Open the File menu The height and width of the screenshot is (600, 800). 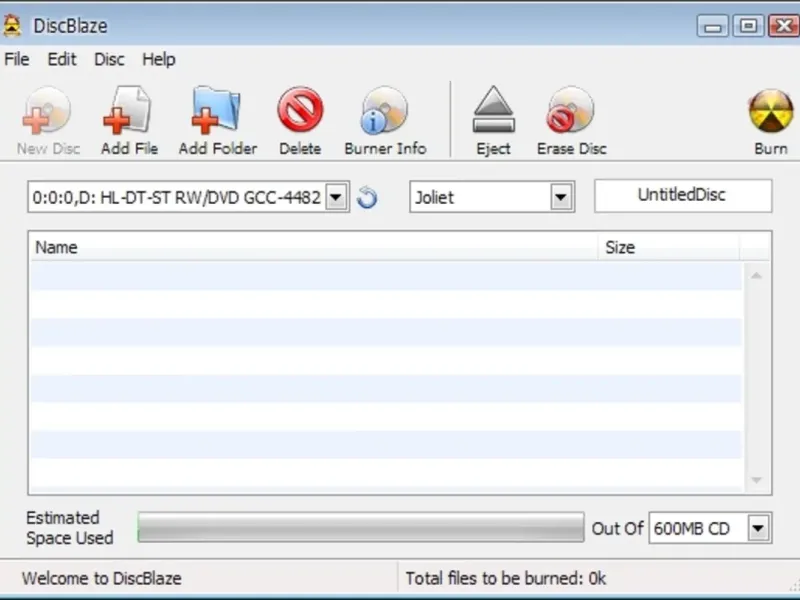[16, 59]
